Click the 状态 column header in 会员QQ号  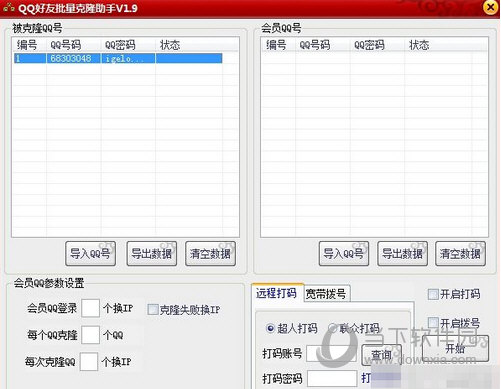(x=438, y=45)
